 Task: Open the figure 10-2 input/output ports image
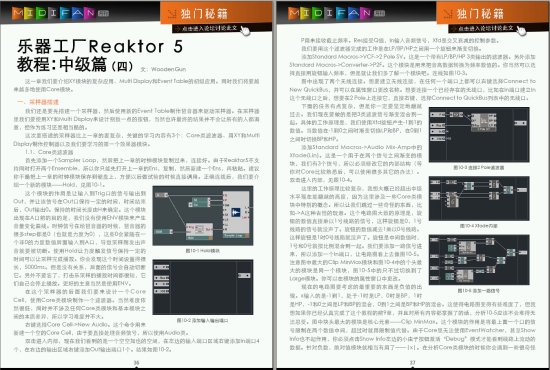203,287
